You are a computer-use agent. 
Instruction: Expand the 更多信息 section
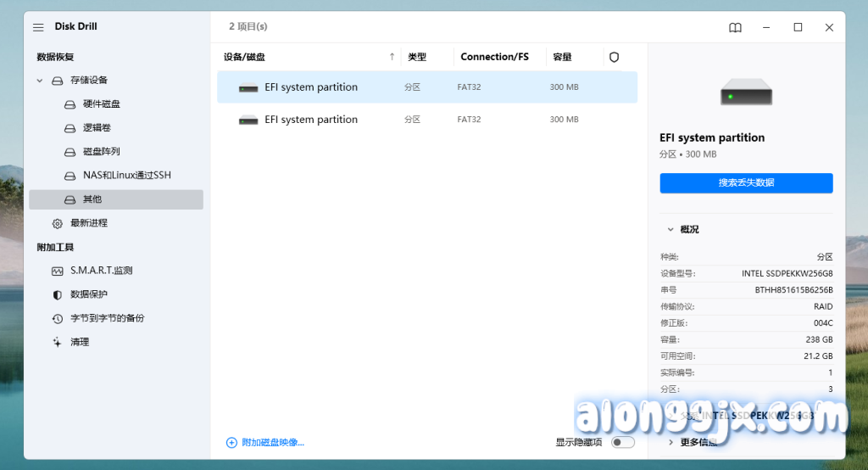(x=671, y=442)
